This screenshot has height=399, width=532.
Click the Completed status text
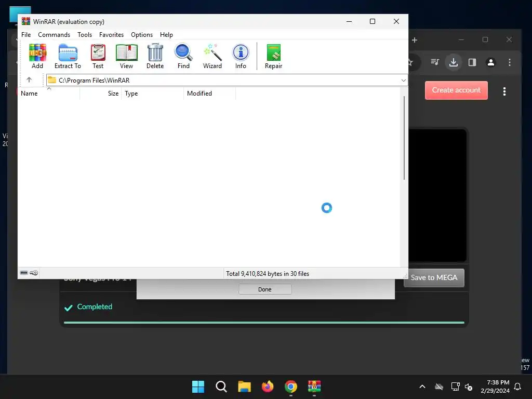pos(95,307)
